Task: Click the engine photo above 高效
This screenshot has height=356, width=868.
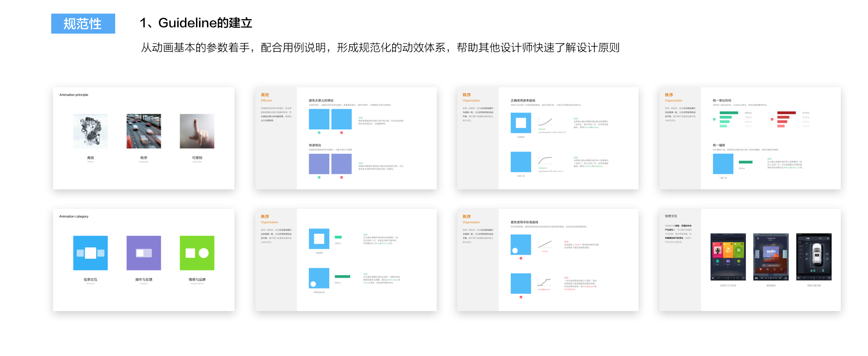Action: 91,131
